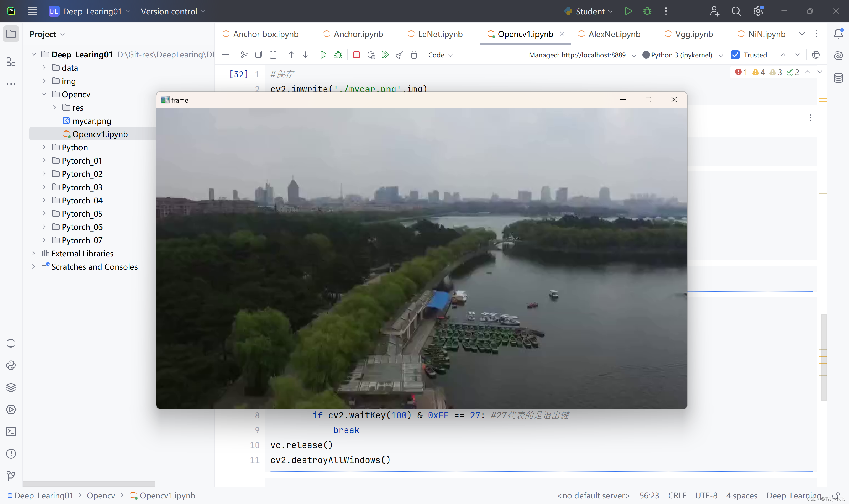Image resolution: width=849 pixels, height=504 pixels.
Task: Open the Structure tool window icon
Action: point(11,62)
